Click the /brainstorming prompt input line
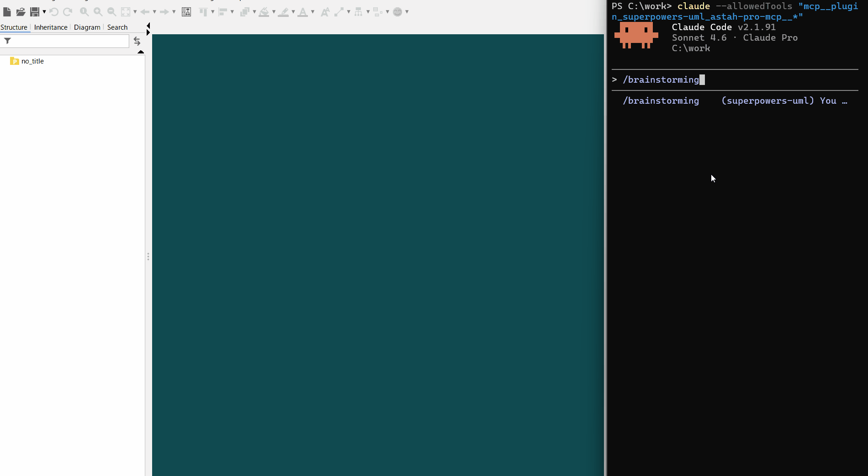868x476 pixels. coord(735,80)
